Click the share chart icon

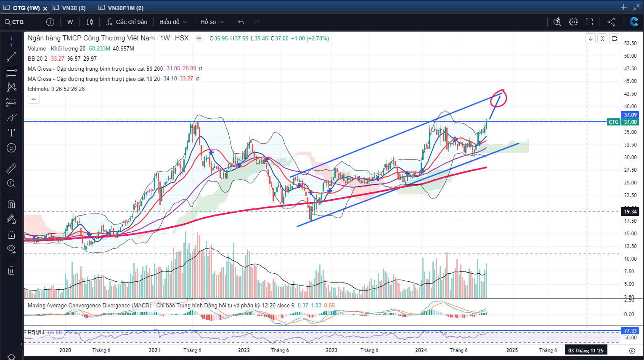point(611,22)
